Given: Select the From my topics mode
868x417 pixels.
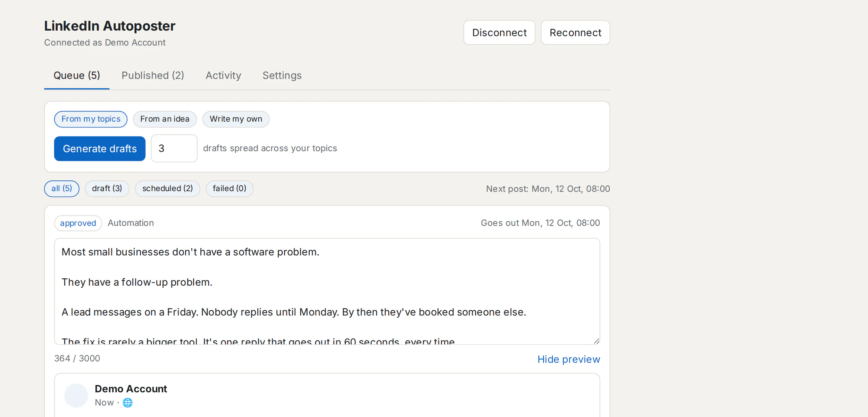Looking at the screenshot, I should click(x=91, y=119).
